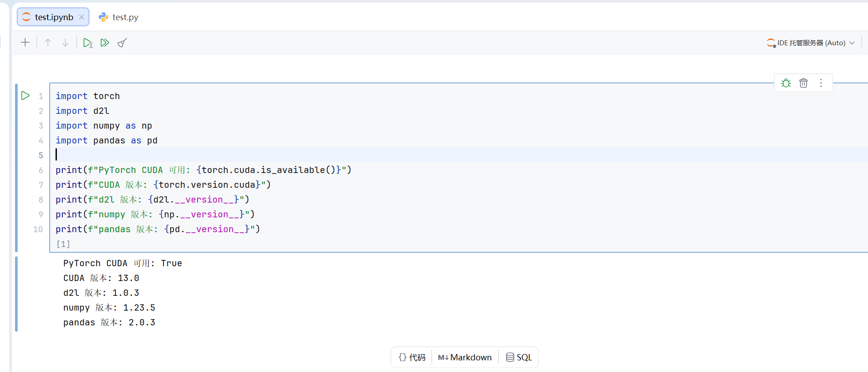Click output 'numpy 版本: 1.23.5'

pyautogui.click(x=109, y=307)
